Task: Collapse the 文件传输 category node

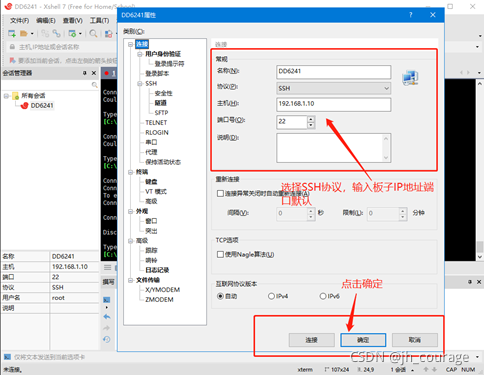Action: point(130,280)
